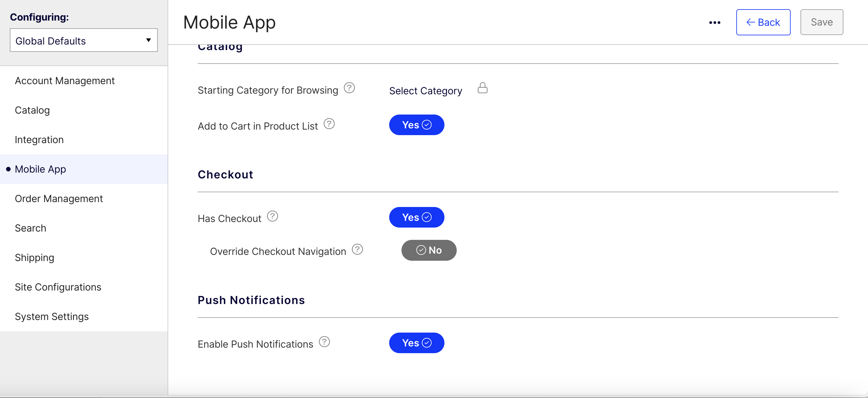Select Shipping in the settings sidebar
The width and height of the screenshot is (868, 398).
(x=34, y=258)
